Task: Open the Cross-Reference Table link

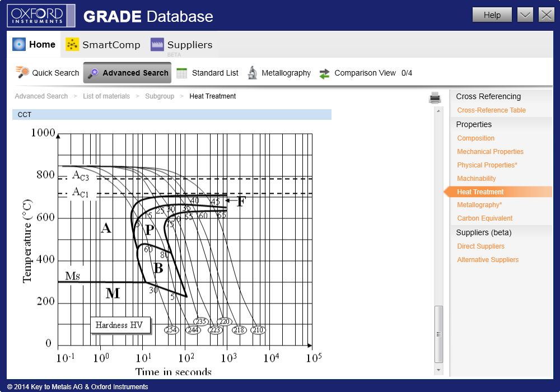Action: tap(491, 110)
